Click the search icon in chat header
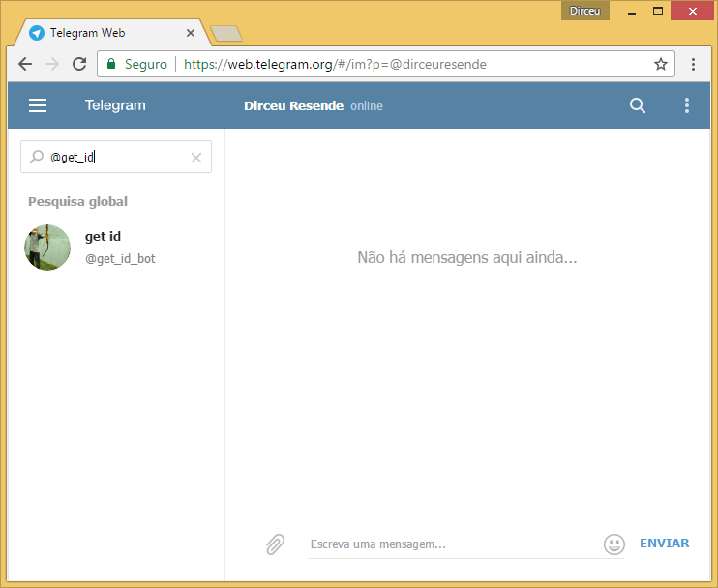 (x=638, y=105)
